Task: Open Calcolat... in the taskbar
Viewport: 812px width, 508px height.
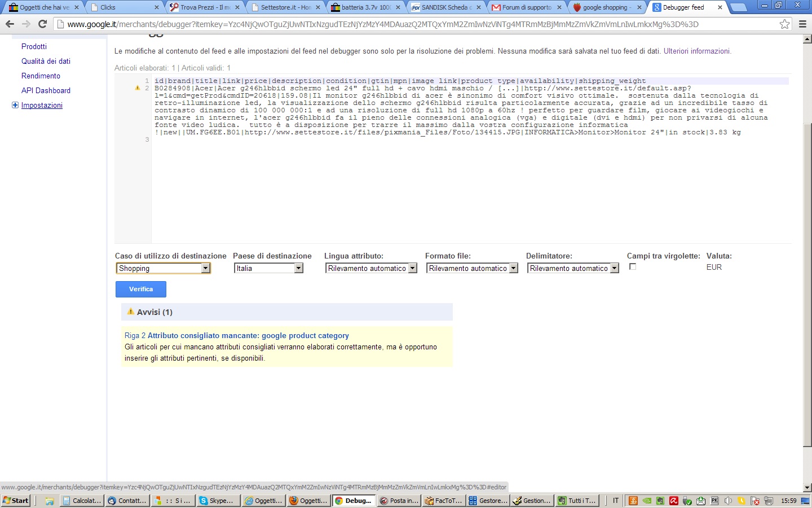Action: [82, 501]
